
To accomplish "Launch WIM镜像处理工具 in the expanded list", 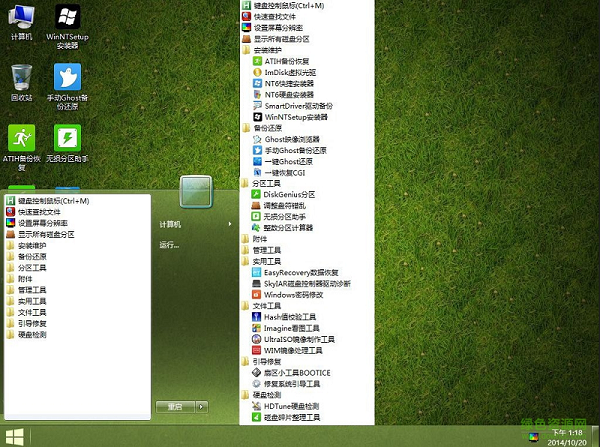I will [287, 350].
